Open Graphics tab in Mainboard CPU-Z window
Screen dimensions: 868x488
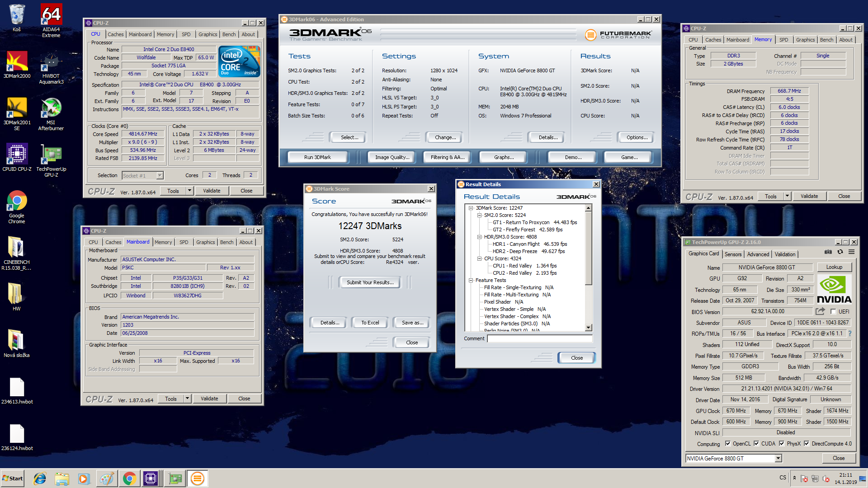point(205,242)
